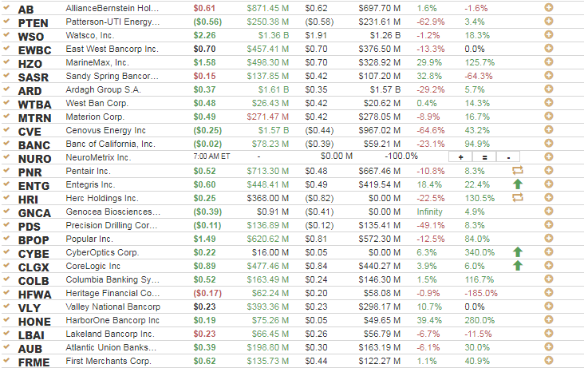Select company name Valley National Bancorp
Screen dimensions: 588x368
pyautogui.click(x=112, y=307)
